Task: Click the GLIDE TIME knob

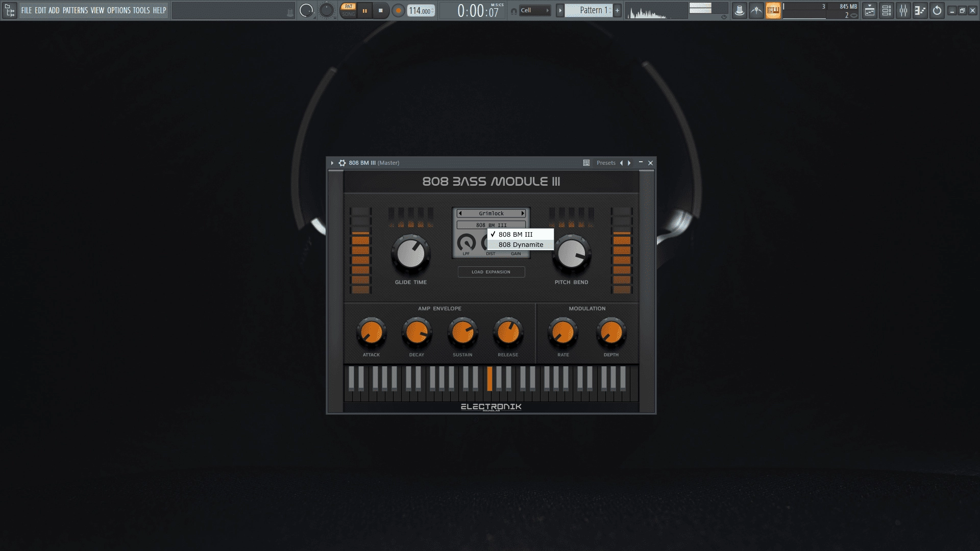Action: pos(411,254)
